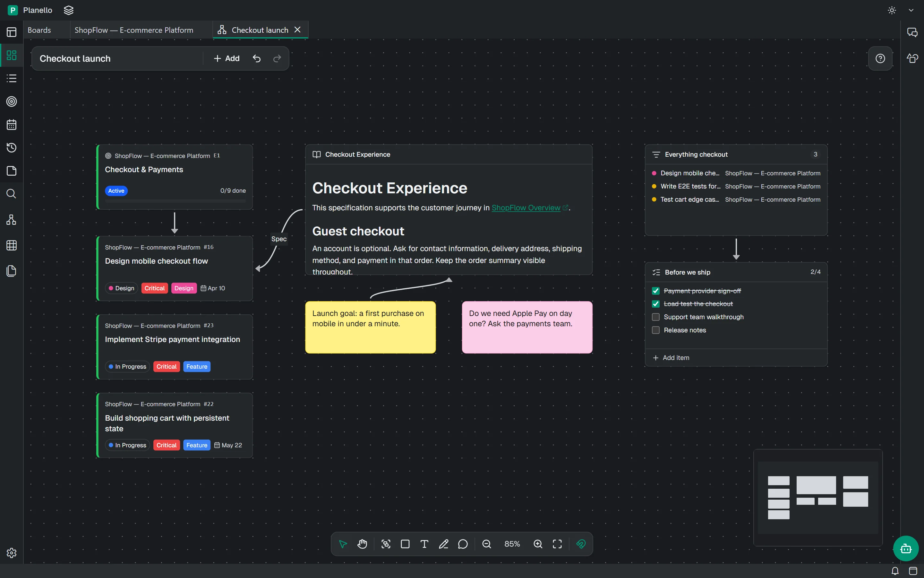The width and height of the screenshot is (924, 578).
Task: Open the assistant robot button
Action: pyautogui.click(x=906, y=548)
